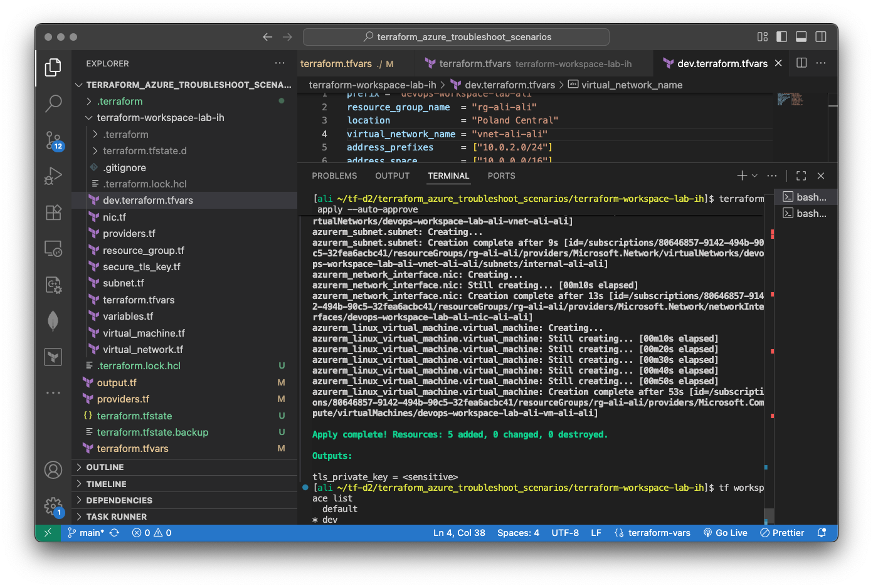Image resolution: width=873 pixels, height=588 pixels.
Task: Click Ln 4, Col 38 to go to line
Action: 460,532
